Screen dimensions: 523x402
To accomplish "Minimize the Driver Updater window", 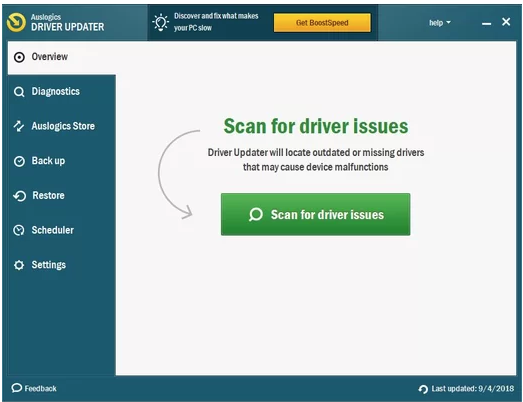I will (486, 23).
